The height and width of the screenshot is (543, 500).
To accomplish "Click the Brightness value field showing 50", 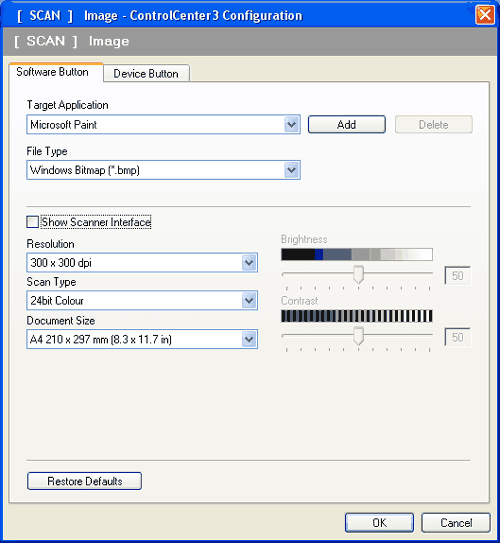I will pos(457,276).
